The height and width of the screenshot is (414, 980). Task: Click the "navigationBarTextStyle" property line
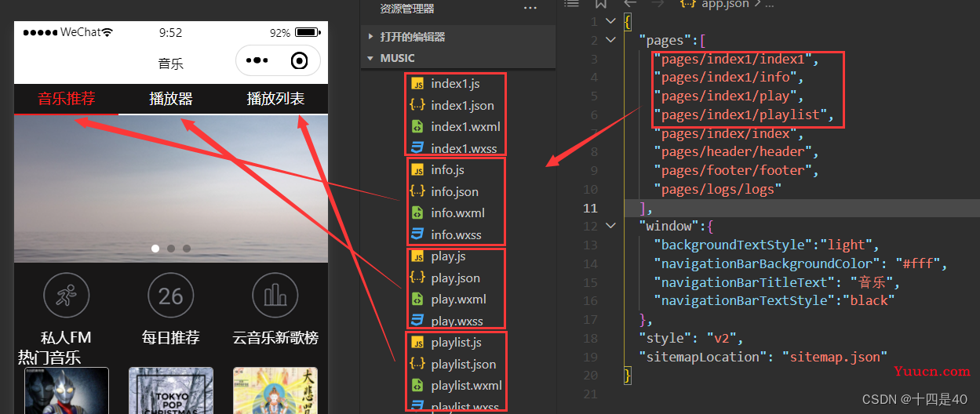tap(774, 300)
